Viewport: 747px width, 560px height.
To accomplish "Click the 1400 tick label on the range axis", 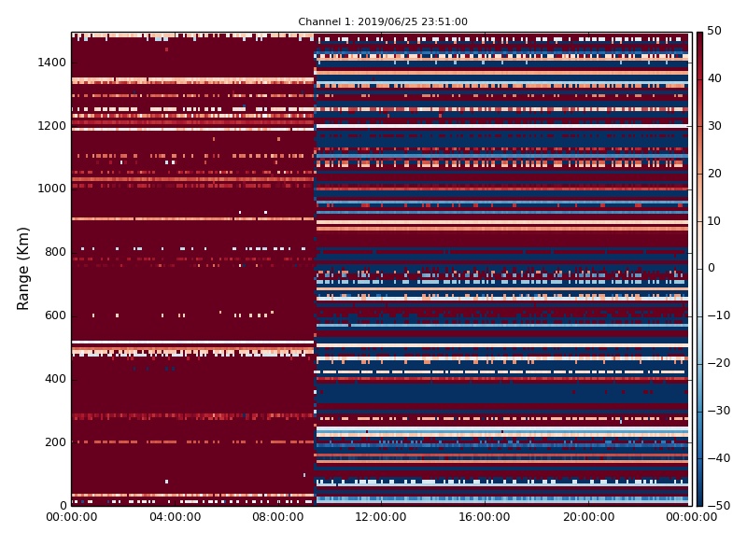I will pyautogui.click(x=51, y=63).
